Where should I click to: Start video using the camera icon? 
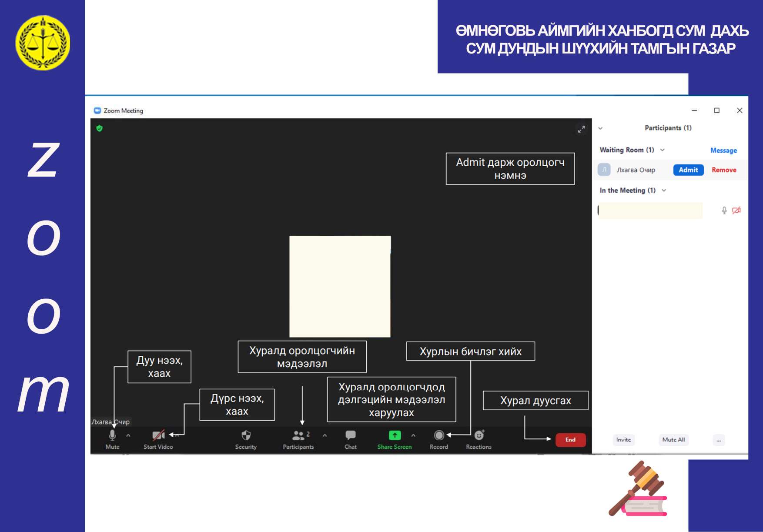coord(158,435)
